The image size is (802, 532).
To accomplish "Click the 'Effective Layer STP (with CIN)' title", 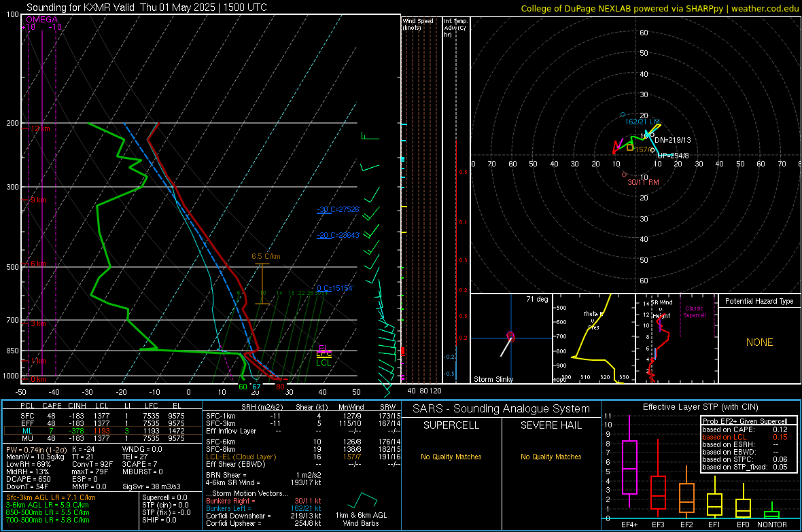I will pos(700,407).
